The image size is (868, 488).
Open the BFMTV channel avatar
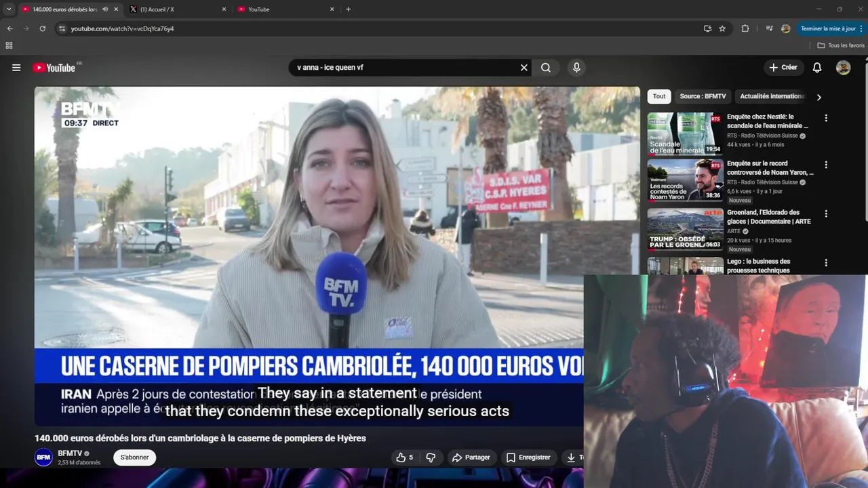point(43,457)
